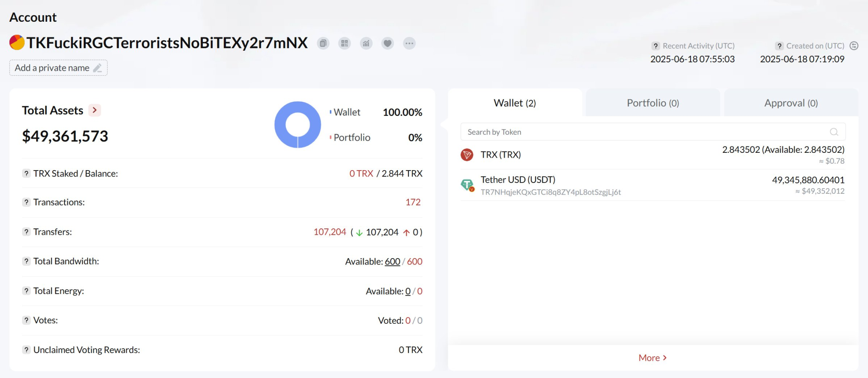Switch to the Portfolio (0) tab

pyautogui.click(x=653, y=103)
